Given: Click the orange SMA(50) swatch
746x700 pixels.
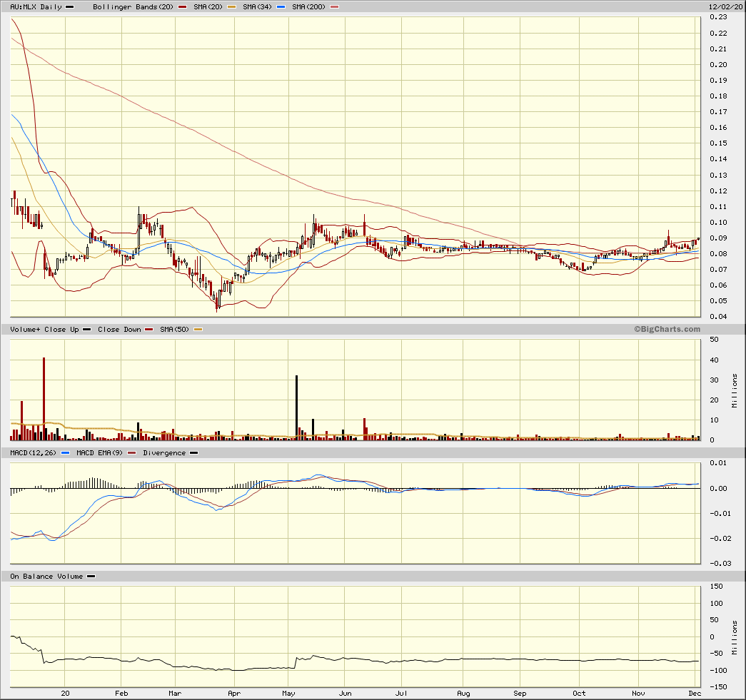Looking at the screenshot, I should (x=198, y=330).
